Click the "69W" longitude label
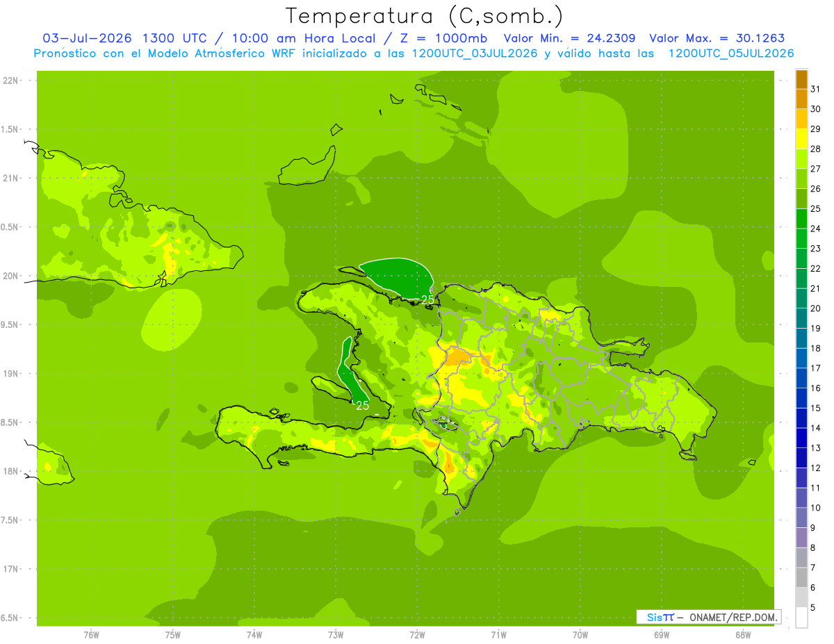 point(662,635)
